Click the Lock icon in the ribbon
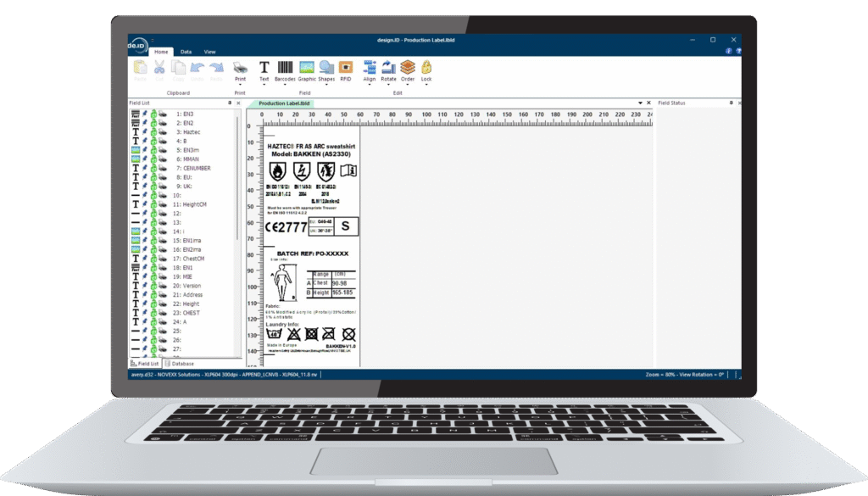 click(x=426, y=66)
